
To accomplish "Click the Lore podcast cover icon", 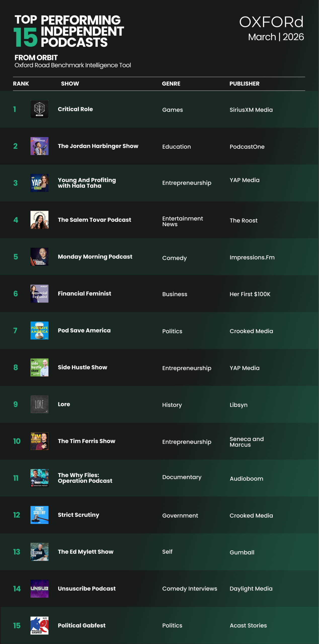I will tap(39, 404).
